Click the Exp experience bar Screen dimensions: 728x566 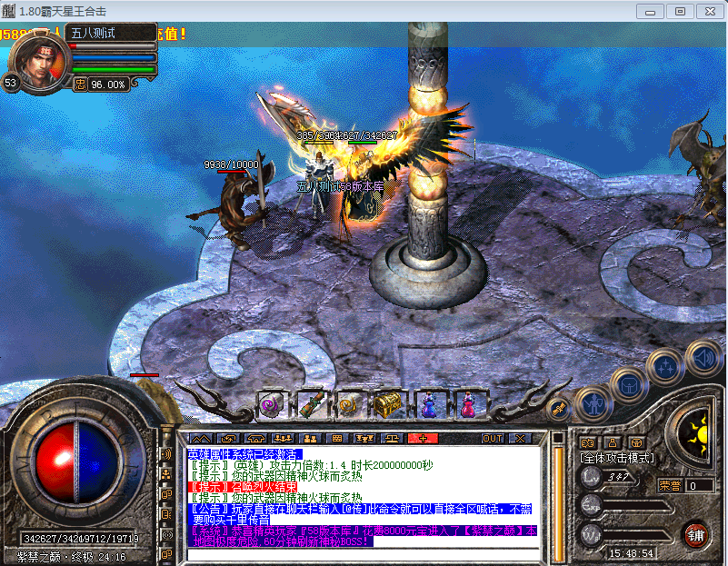point(636,507)
